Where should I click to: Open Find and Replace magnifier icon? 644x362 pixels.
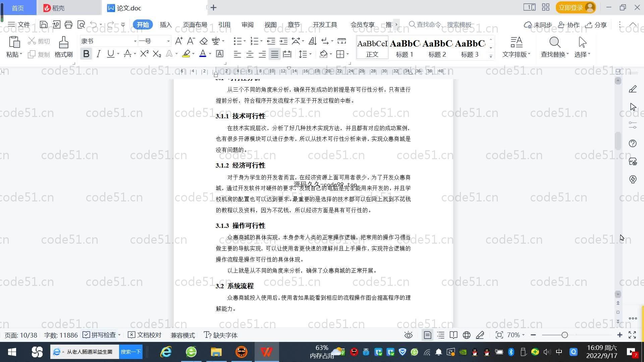coord(554,43)
